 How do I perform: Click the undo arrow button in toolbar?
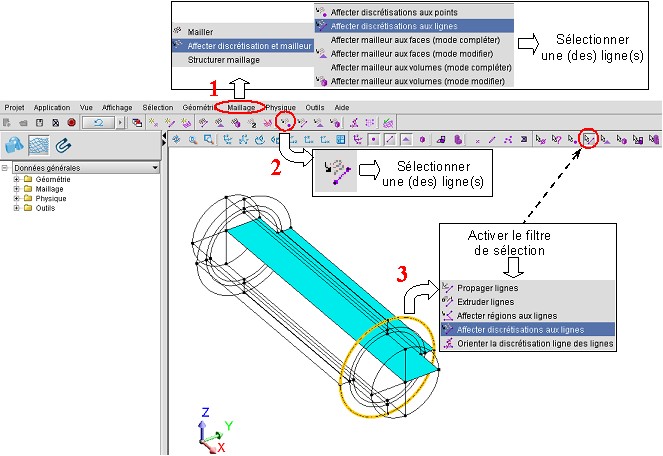point(100,122)
